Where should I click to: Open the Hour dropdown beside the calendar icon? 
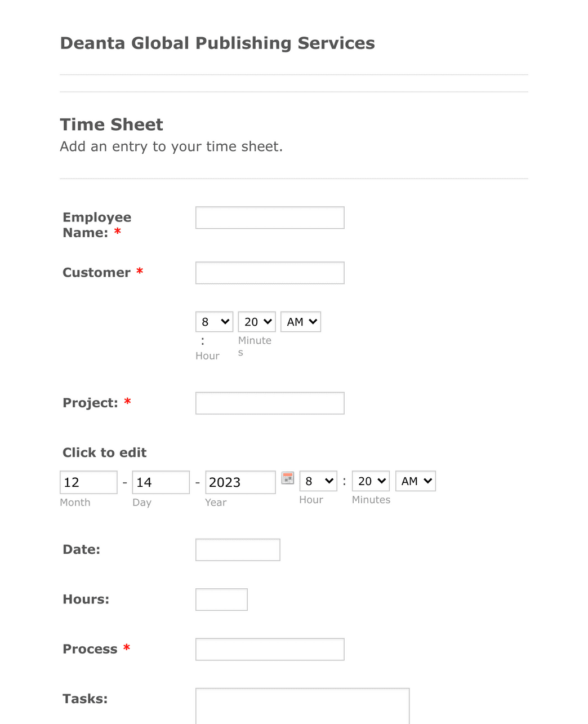coord(318,481)
